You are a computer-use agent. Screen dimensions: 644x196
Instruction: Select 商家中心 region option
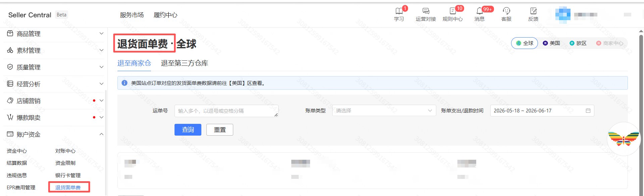click(x=610, y=43)
